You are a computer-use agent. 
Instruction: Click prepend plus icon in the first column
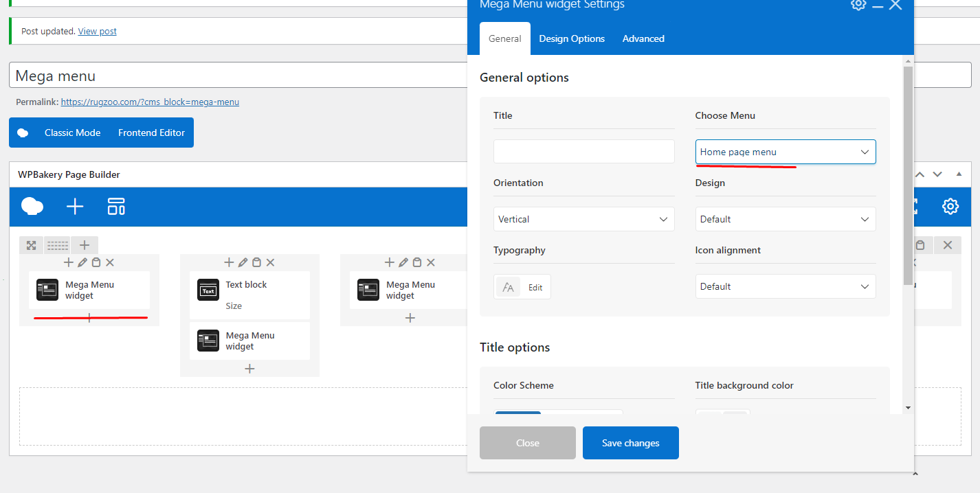tap(69, 262)
